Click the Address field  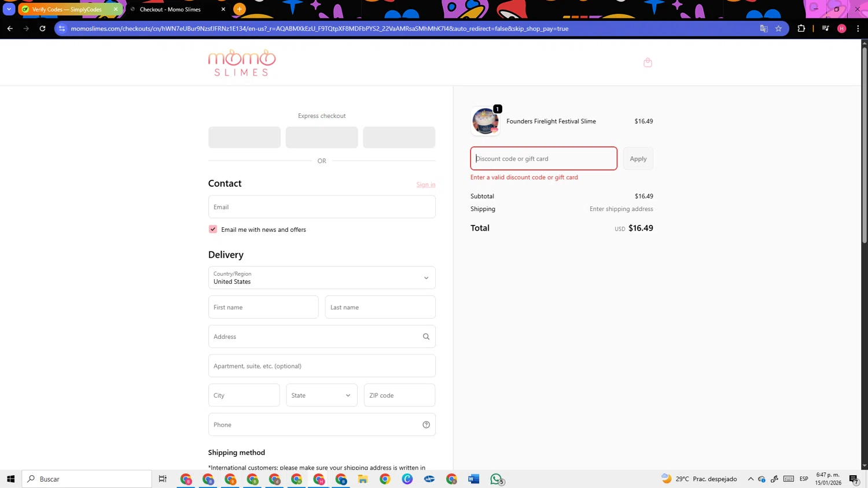pyautogui.click(x=322, y=337)
